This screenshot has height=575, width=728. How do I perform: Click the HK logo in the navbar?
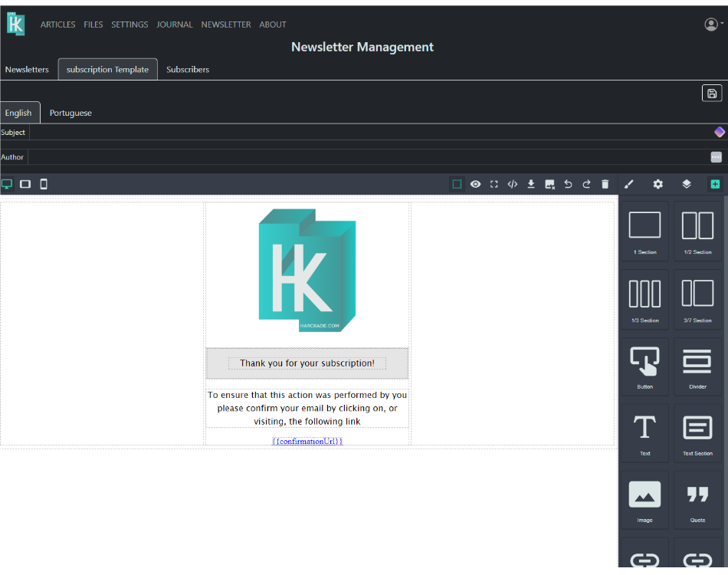(16, 25)
